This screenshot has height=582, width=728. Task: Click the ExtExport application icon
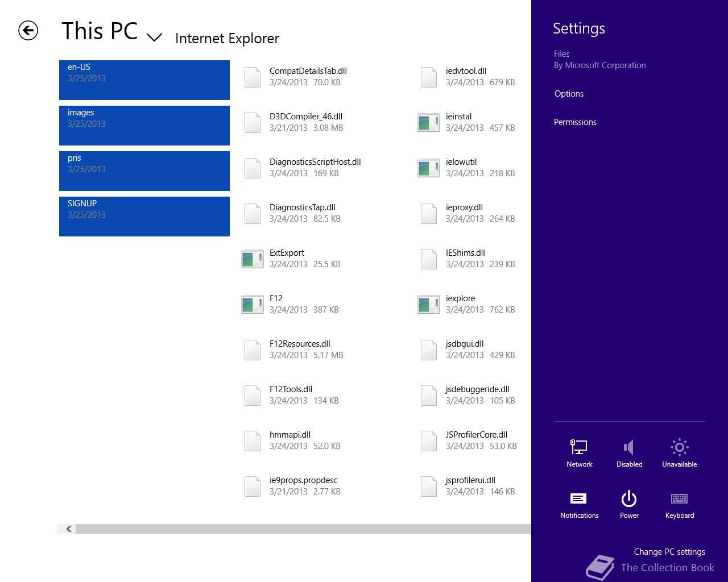(253, 259)
